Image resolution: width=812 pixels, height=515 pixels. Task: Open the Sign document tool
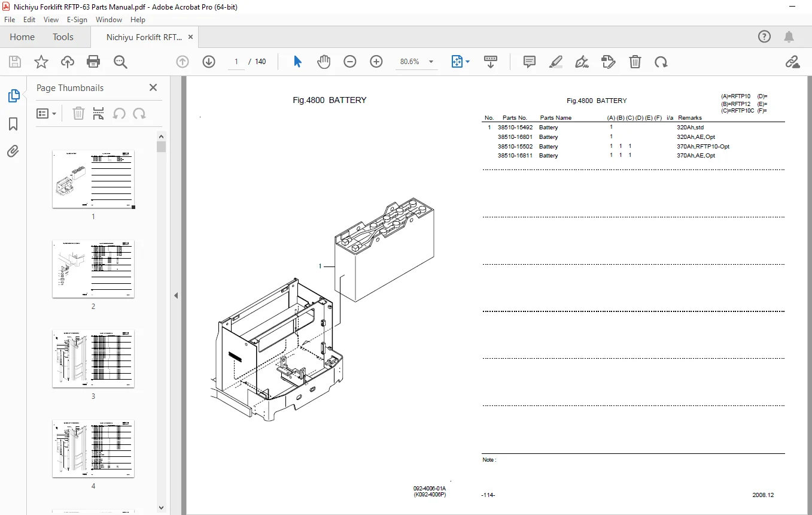582,62
